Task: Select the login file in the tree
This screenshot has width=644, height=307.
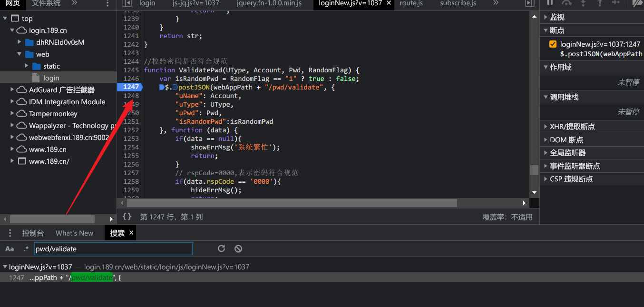Action: (x=58, y=78)
